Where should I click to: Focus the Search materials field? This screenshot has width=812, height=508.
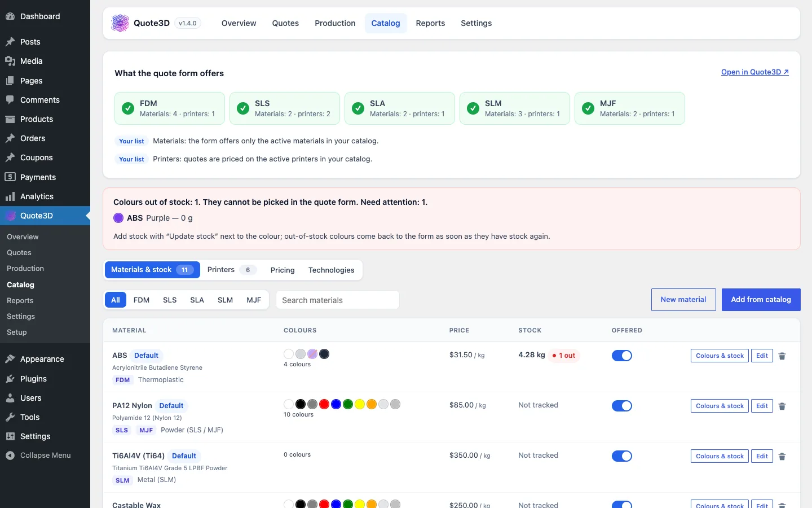338,300
